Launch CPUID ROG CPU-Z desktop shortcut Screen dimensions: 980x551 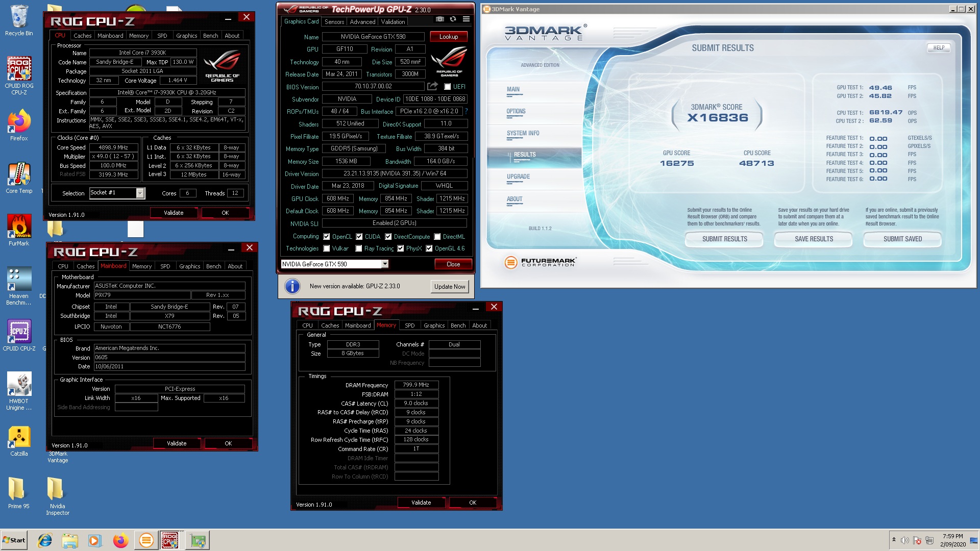[19, 76]
